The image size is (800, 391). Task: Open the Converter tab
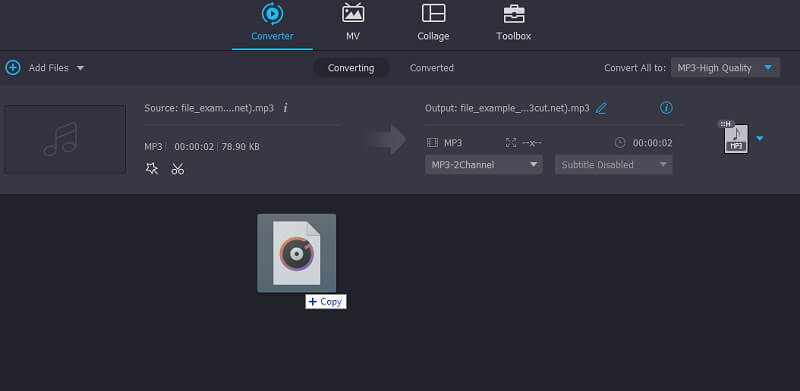point(272,23)
